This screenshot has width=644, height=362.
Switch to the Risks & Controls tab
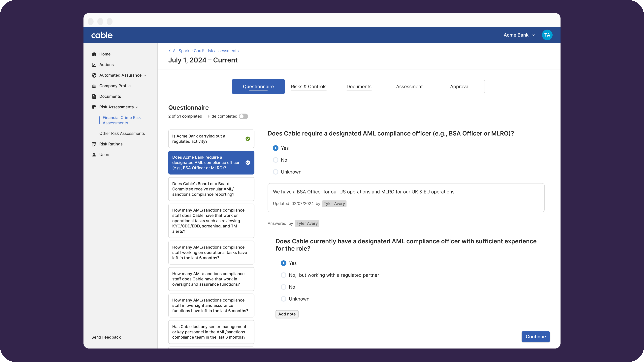coord(308,87)
